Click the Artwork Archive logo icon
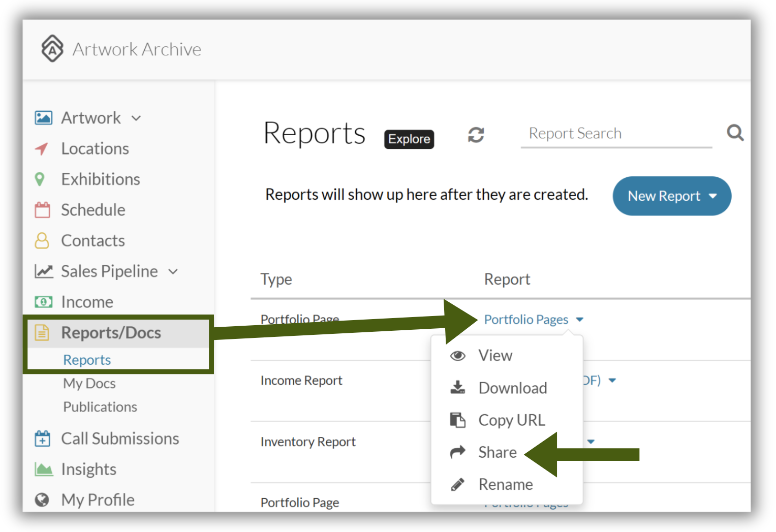This screenshot has width=776, height=532. tap(52, 48)
